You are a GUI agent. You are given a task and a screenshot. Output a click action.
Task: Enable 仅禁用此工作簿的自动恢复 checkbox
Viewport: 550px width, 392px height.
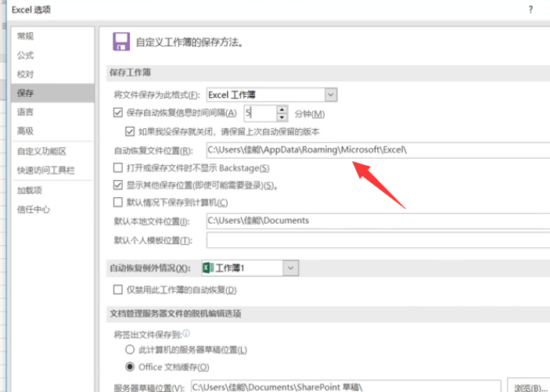(118, 290)
